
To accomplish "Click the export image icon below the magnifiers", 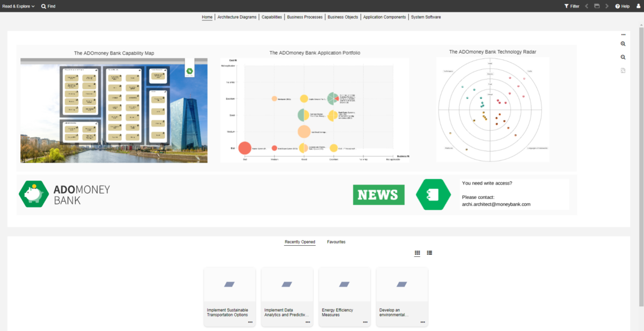I will tap(623, 70).
